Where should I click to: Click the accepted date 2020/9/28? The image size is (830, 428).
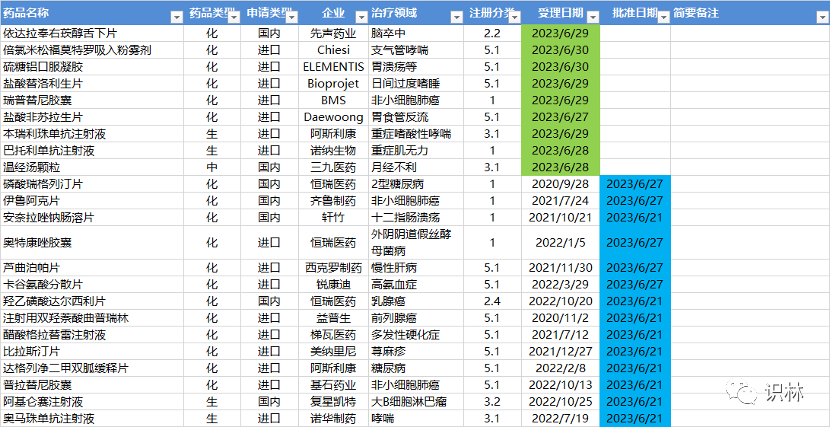[560, 185]
